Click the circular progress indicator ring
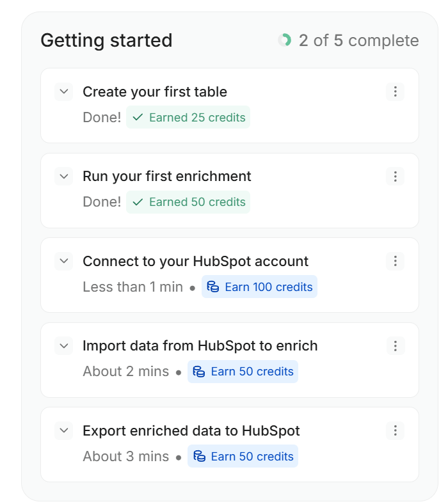Viewport: 448px width, 504px height. pyautogui.click(x=284, y=40)
